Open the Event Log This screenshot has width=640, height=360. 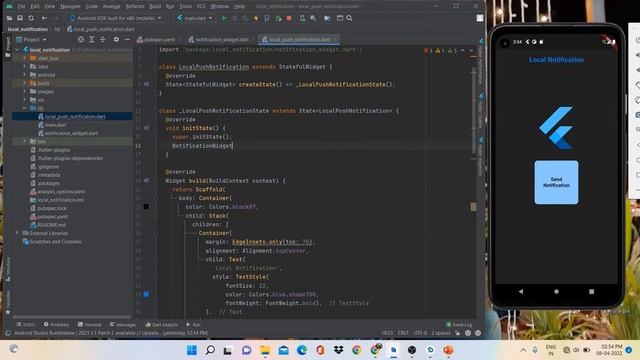[459, 324]
